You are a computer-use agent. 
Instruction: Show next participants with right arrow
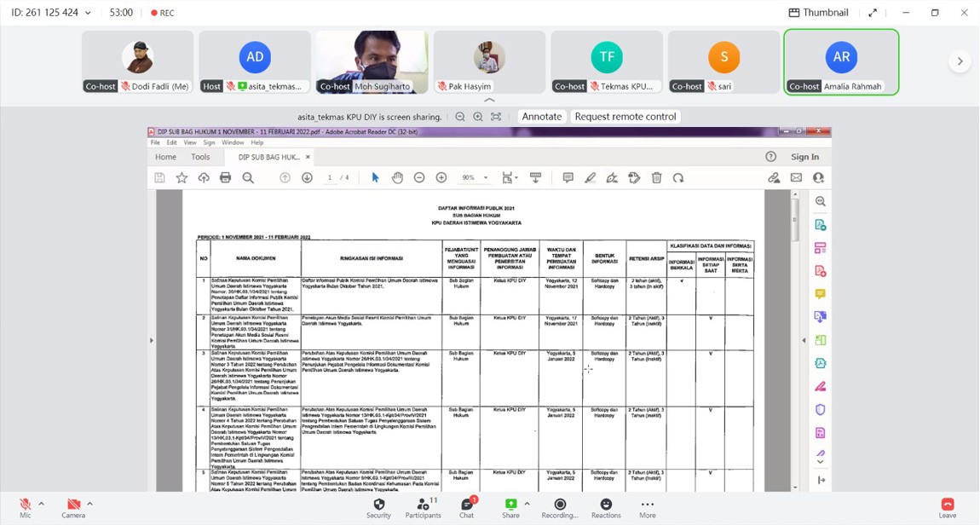[x=960, y=61]
